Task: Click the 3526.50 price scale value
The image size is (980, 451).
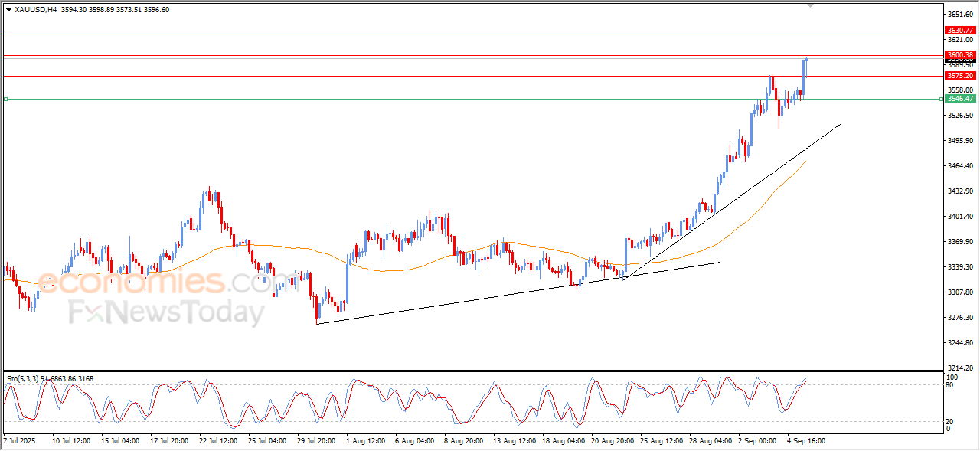Action: (x=960, y=116)
